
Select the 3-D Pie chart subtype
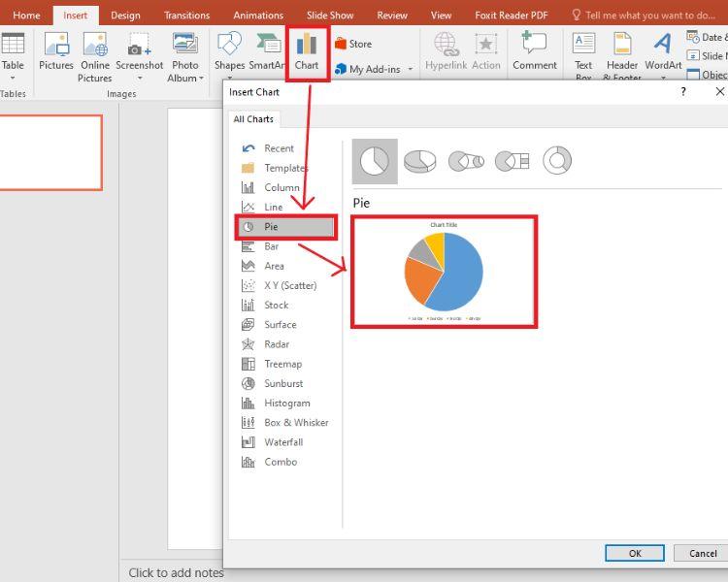(x=419, y=161)
